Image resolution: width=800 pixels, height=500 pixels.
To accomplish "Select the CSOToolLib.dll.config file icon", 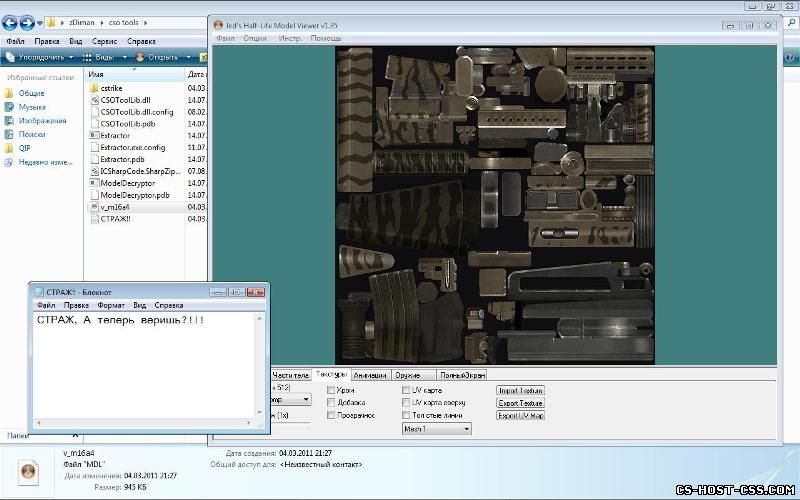I will (x=94, y=112).
